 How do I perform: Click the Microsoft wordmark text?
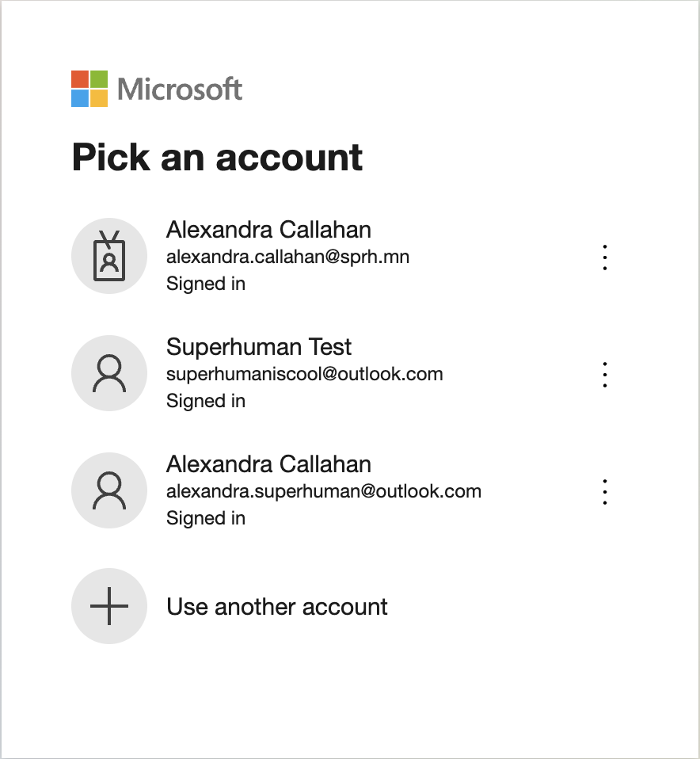(180, 90)
